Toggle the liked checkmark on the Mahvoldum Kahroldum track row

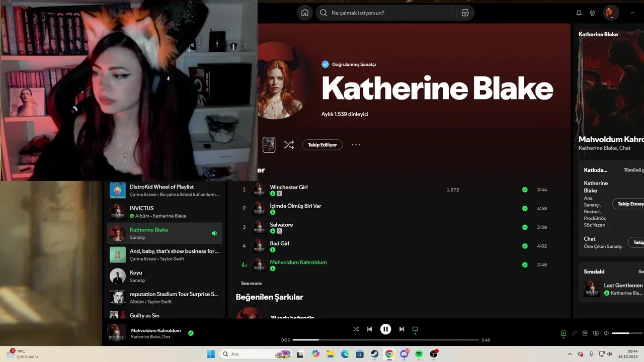[x=525, y=265]
